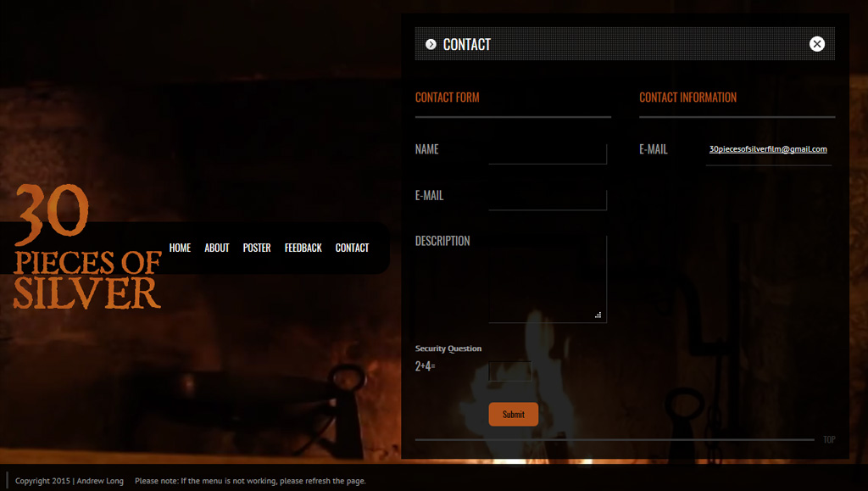
Task: Click the Copyright 2015 Andrew Long text
Action: [70, 481]
